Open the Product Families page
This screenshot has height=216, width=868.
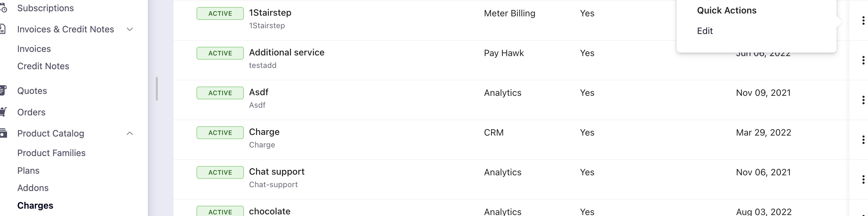(x=51, y=153)
